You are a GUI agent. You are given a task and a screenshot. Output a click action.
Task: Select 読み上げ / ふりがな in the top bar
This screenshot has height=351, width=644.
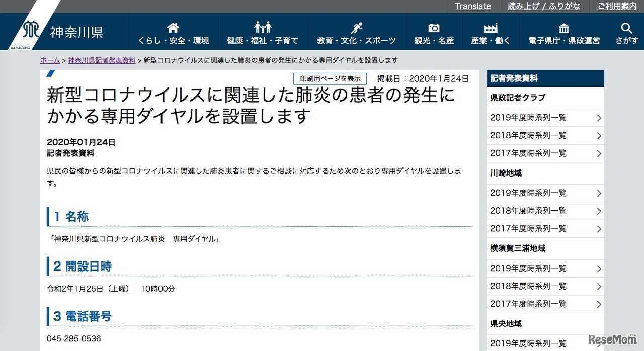point(544,6)
